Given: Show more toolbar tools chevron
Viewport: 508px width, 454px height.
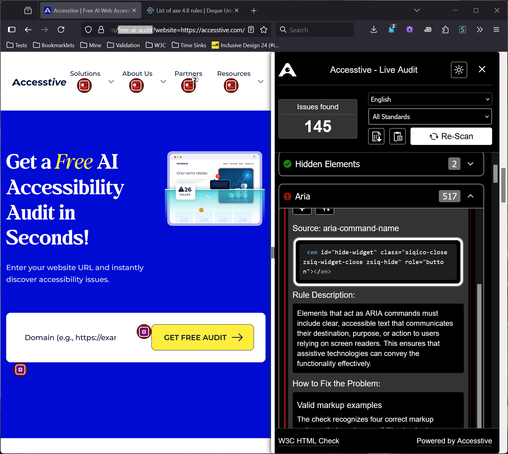Looking at the screenshot, I should (480, 30).
